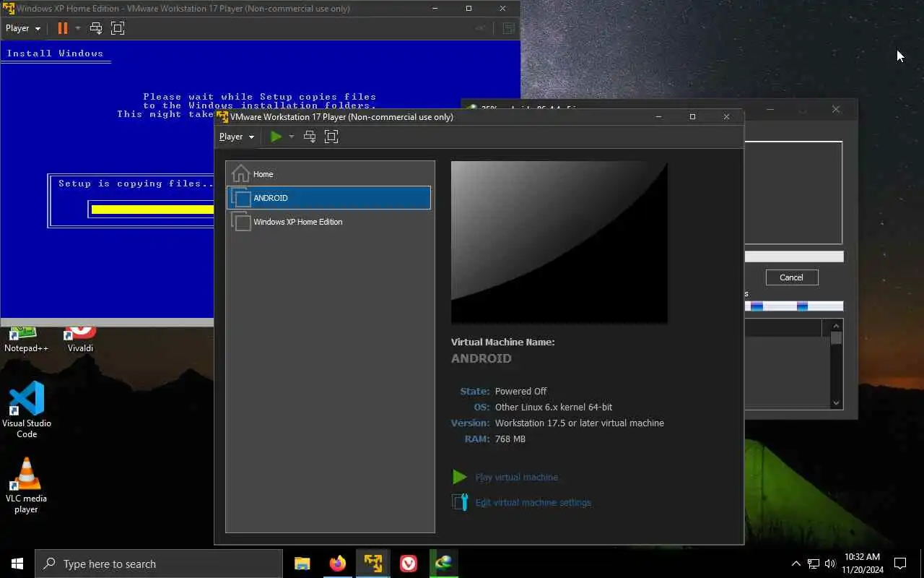
Task: Open the clock showing 10:32 AM
Action: [863, 564]
